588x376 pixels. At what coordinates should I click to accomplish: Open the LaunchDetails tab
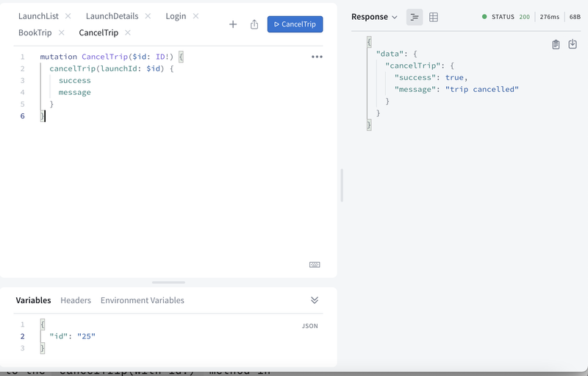112,16
